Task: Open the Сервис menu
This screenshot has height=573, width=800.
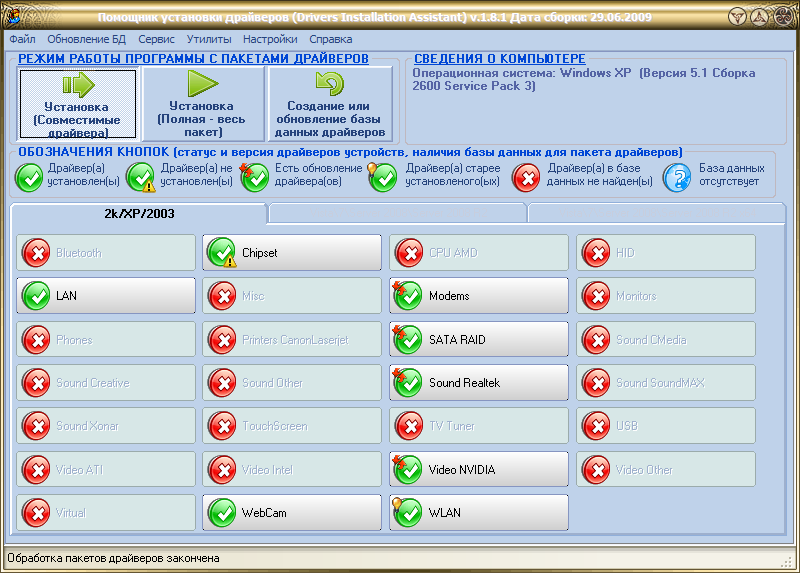Action: point(156,39)
